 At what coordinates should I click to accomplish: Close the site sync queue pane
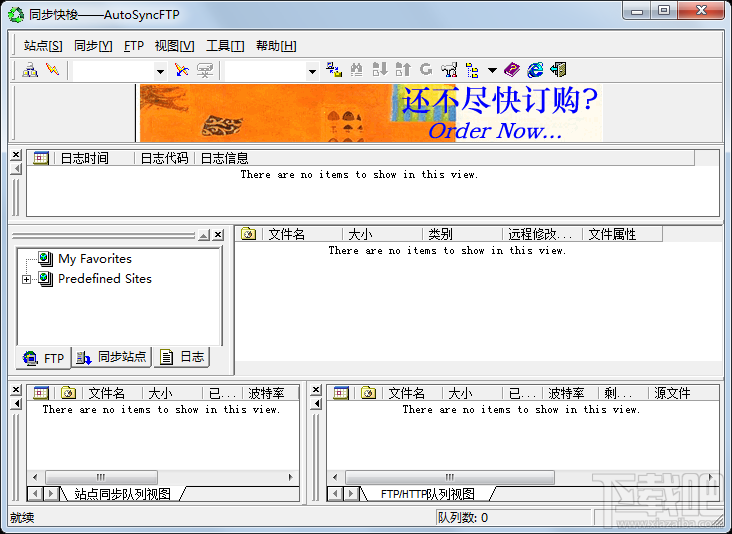click(x=16, y=389)
